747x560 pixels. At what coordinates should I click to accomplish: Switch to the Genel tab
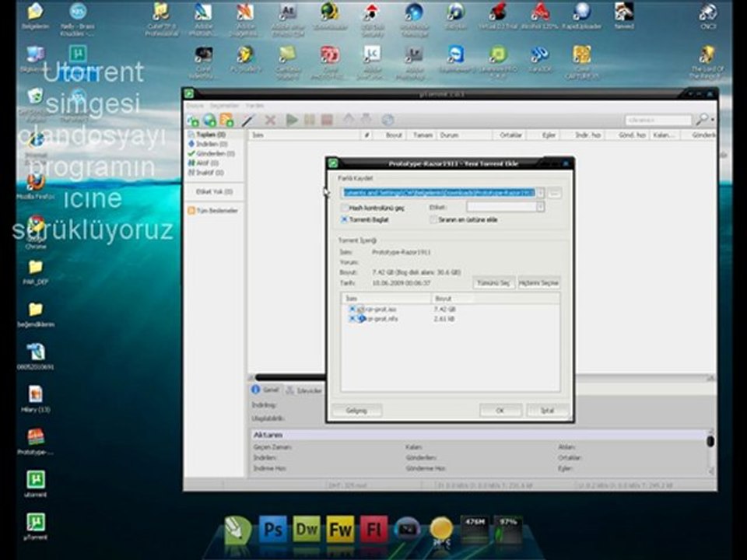(266, 390)
